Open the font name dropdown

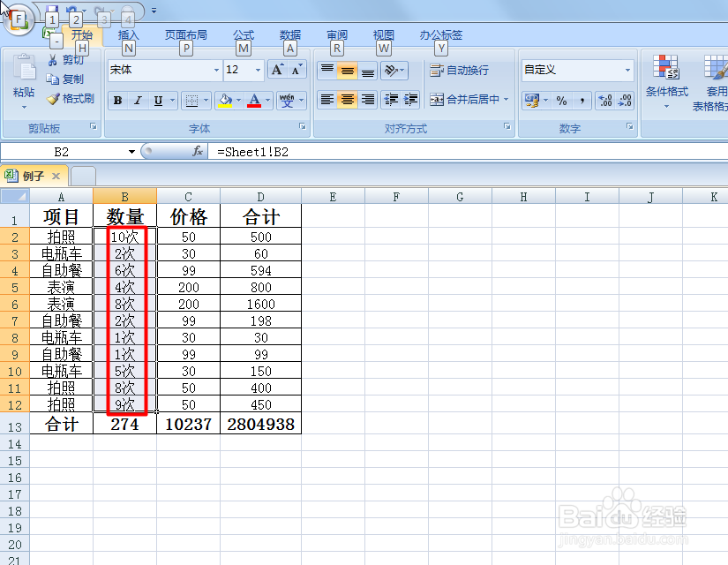[x=217, y=70]
